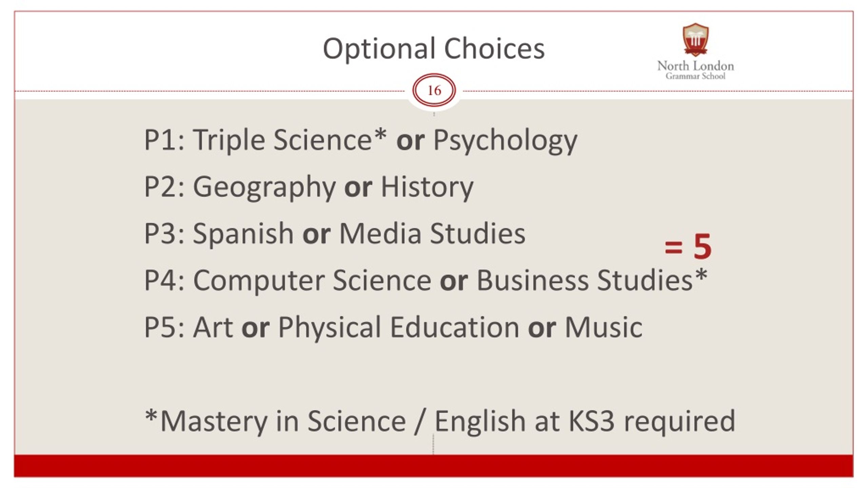Select 'Media Studies' in the P3 line
This screenshot has height=488, width=868.
(x=432, y=233)
